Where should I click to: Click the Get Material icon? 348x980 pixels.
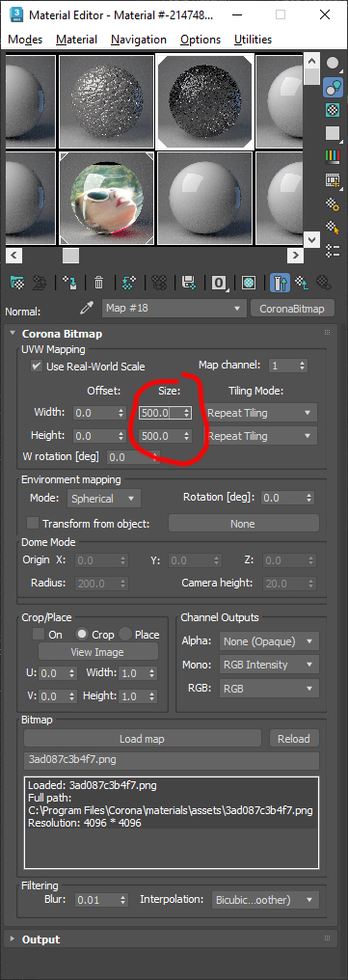(16, 284)
